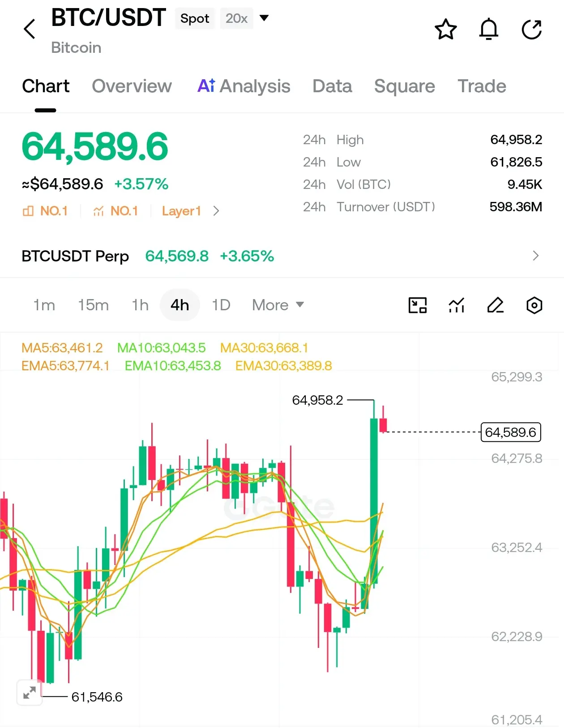This screenshot has height=728, width=564.
Task: Tap the BTC/USDT pair title
Action: (x=109, y=18)
